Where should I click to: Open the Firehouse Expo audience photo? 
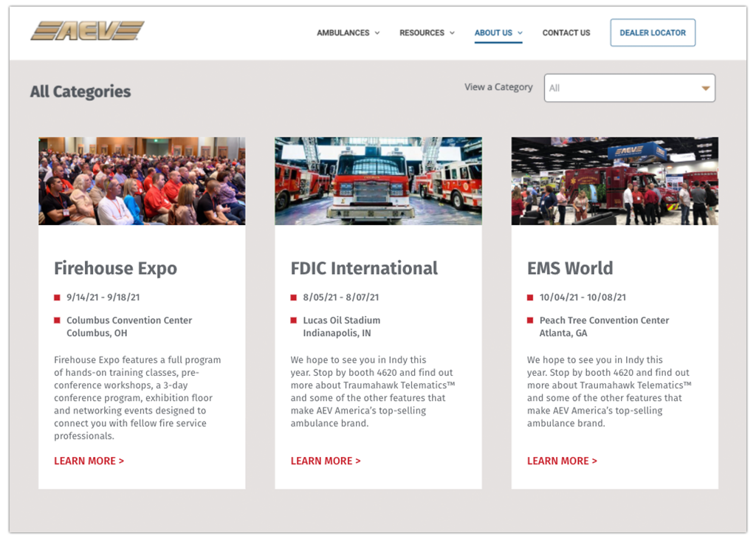pyautogui.click(x=142, y=181)
